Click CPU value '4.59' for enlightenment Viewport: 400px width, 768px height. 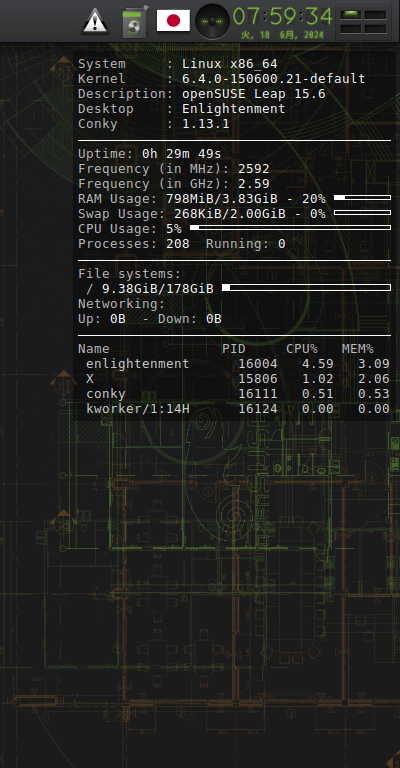pos(318,364)
